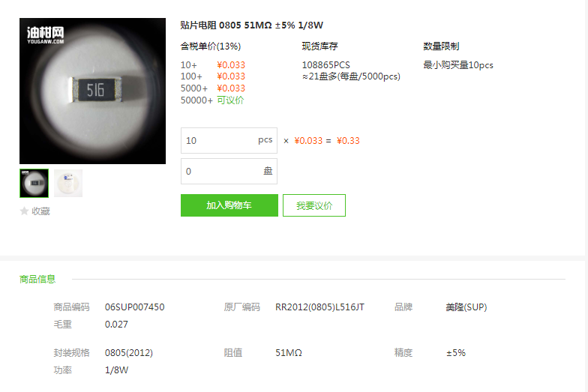Click the manufacturer code RR2012(0805)L516JT
This screenshot has height=392, width=588.
(x=319, y=307)
